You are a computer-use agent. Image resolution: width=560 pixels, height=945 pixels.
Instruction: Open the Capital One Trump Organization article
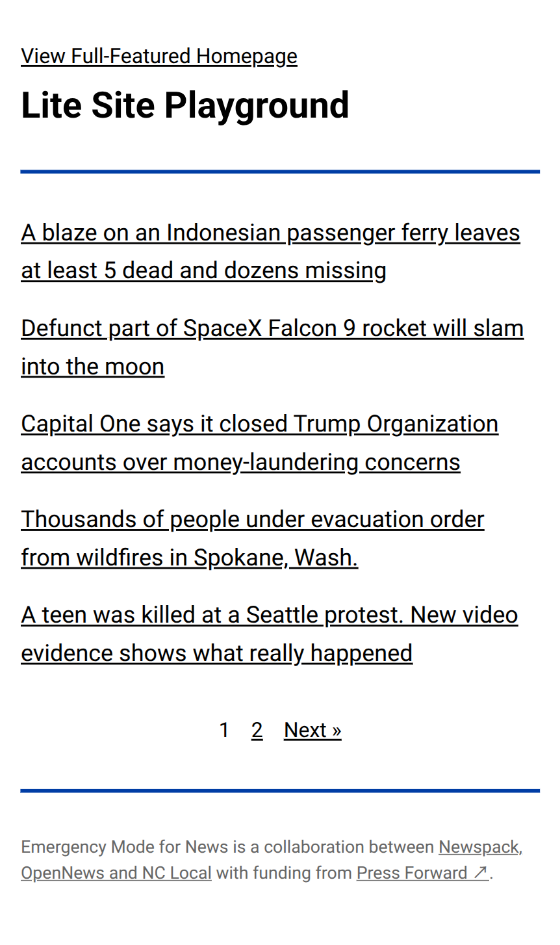[x=260, y=443]
